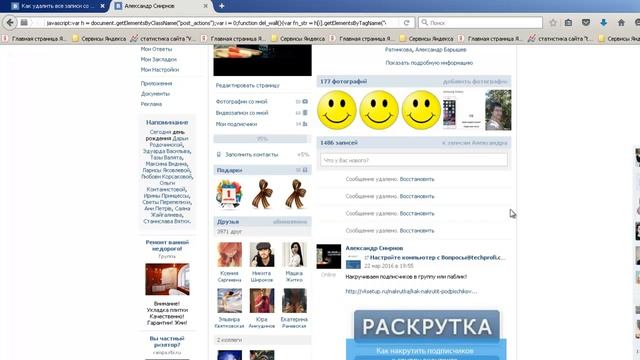Viewport: 640px width, 360px height.
Task: Click the post date '22 мар 2016'
Action: [389, 266]
